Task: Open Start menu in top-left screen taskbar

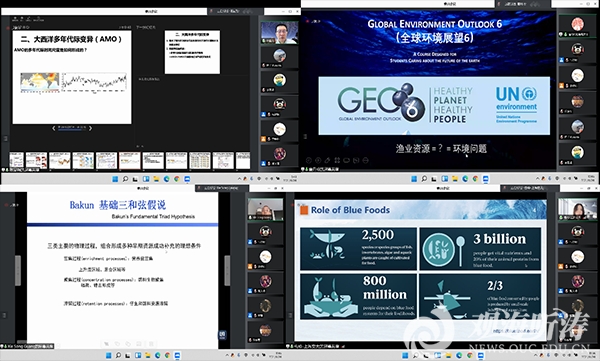Action: point(115,179)
